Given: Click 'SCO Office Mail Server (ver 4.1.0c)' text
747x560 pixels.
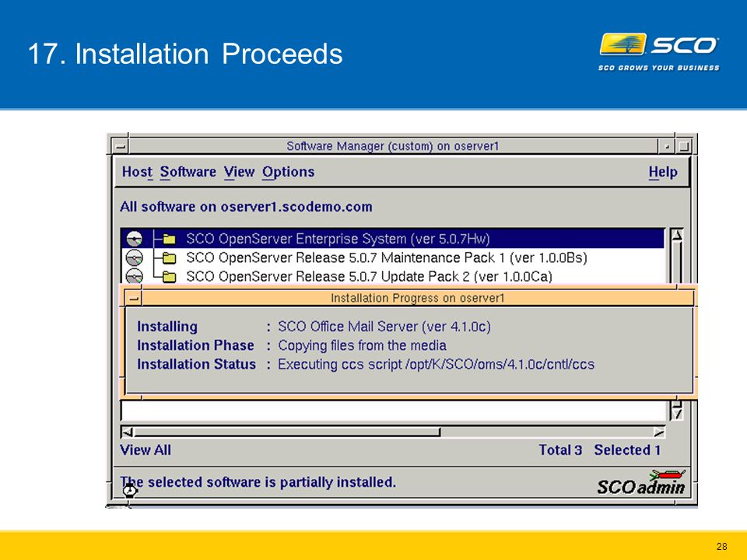Looking at the screenshot, I should (x=384, y=327).
